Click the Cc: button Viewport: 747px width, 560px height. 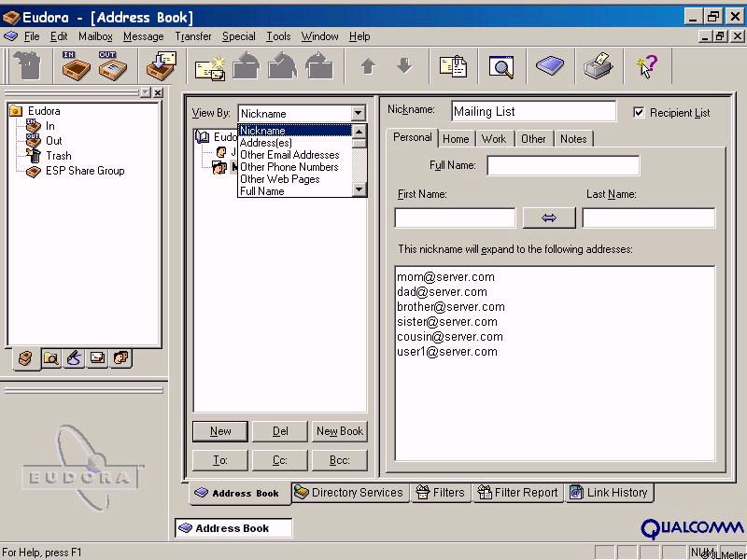(x=279, y=460)
